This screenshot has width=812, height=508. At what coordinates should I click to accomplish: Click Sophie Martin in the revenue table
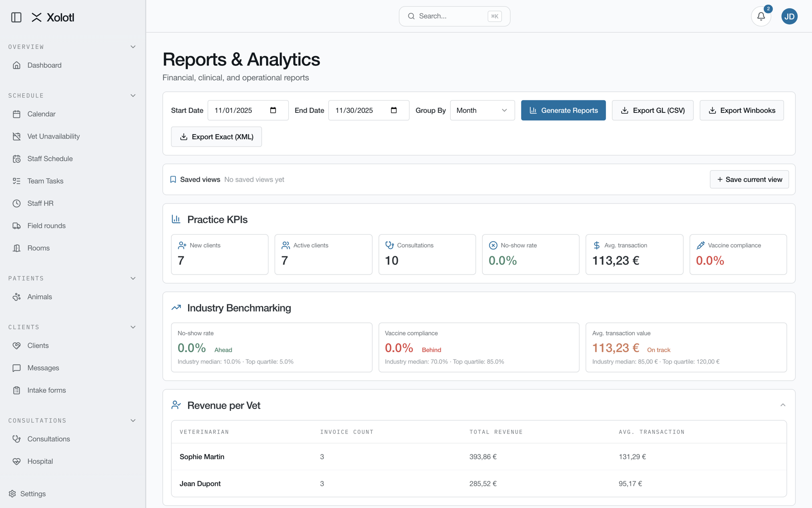(x=202, y=457)
